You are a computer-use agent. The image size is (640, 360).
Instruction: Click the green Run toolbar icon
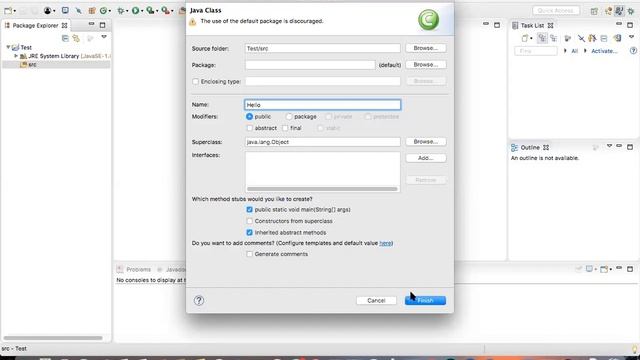(135, 11)
